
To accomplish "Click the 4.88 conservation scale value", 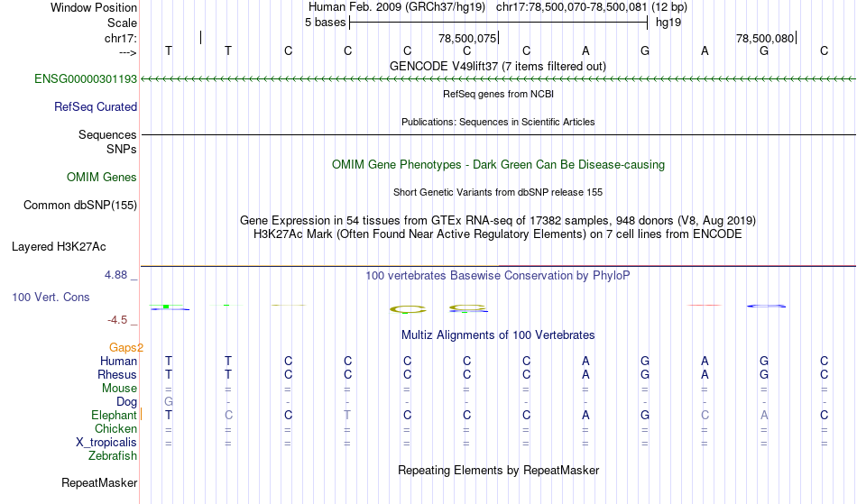I will pyautogui.click(x=115, y=275).
